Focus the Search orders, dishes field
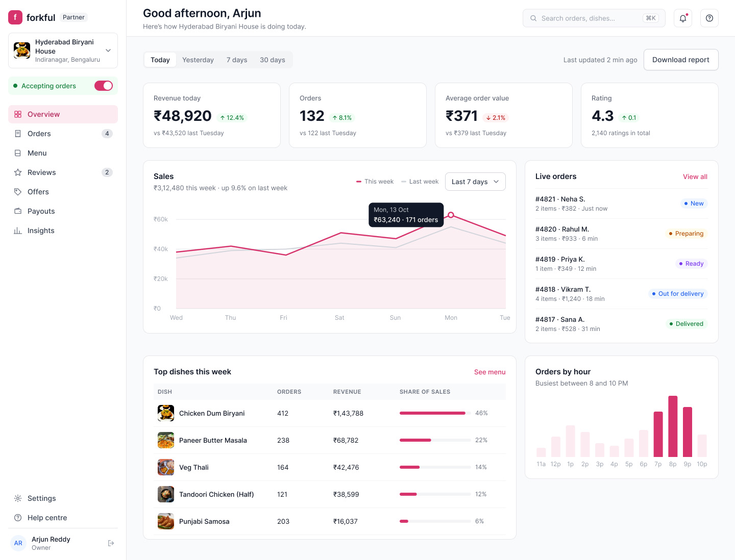 click(594, 18)
